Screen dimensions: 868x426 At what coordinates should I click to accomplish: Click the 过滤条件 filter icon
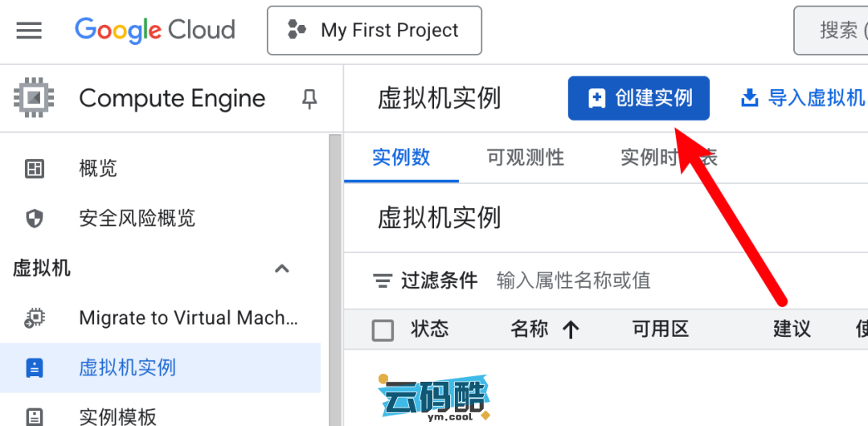383,281
